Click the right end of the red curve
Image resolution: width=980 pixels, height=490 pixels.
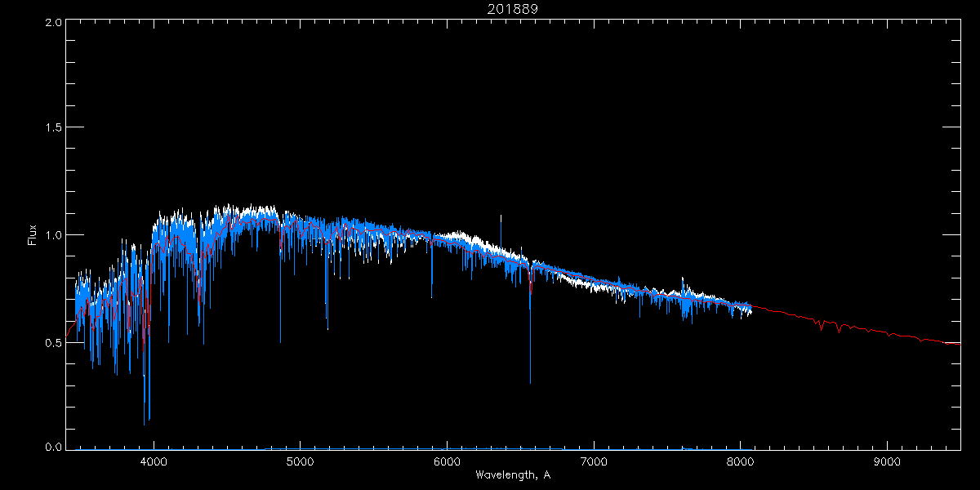coord(959,344)
